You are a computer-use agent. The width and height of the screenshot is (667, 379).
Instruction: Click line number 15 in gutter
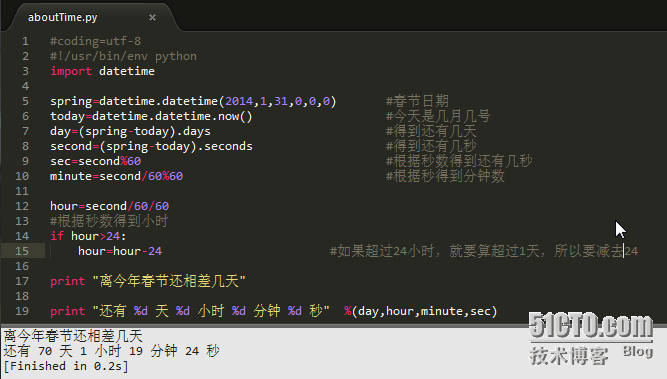click(22, 251)
